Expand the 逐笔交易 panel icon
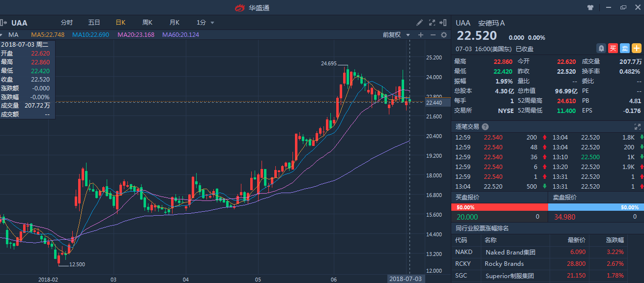 coord(638,127)
